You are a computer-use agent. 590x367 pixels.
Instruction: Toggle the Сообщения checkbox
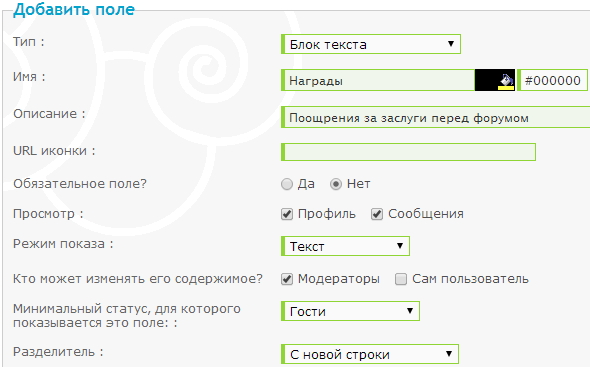[x=377, y=214]
